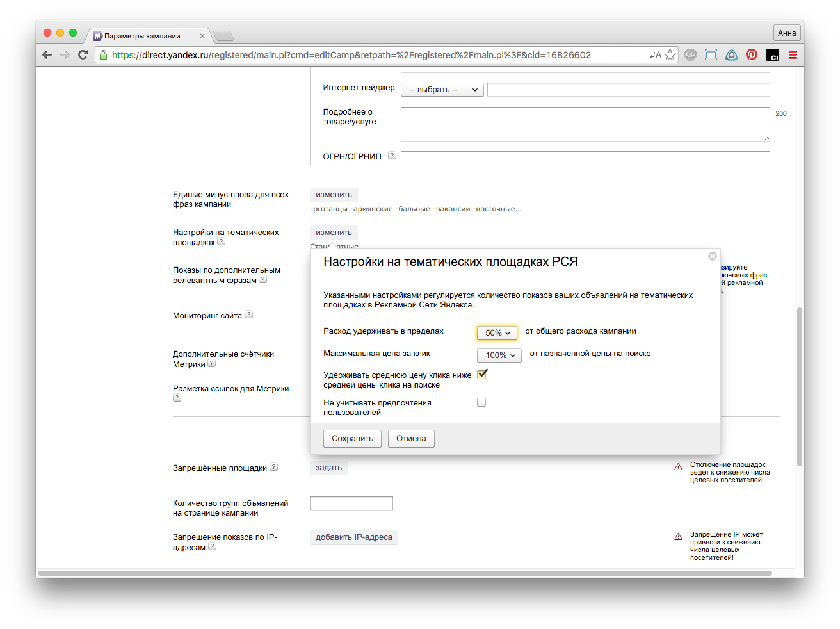Click the translate page icon
Screen dimensions: 840x629
[655, 55]
